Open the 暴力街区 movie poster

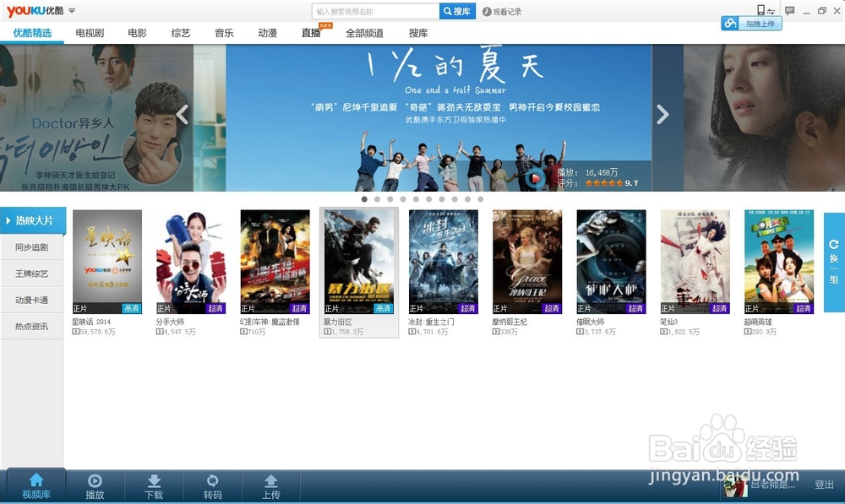pos(359,262)
